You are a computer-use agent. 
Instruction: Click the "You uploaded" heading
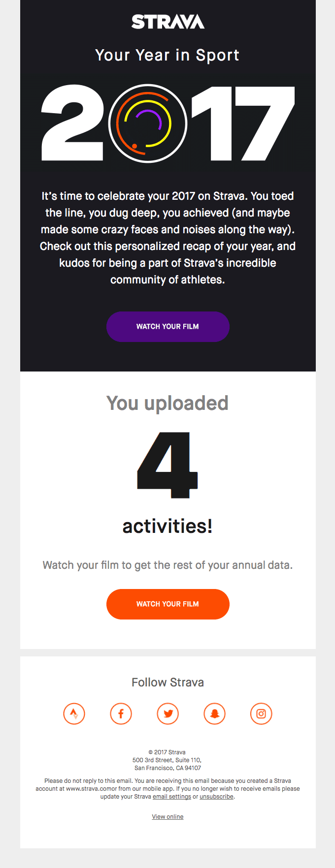point(167,403)
